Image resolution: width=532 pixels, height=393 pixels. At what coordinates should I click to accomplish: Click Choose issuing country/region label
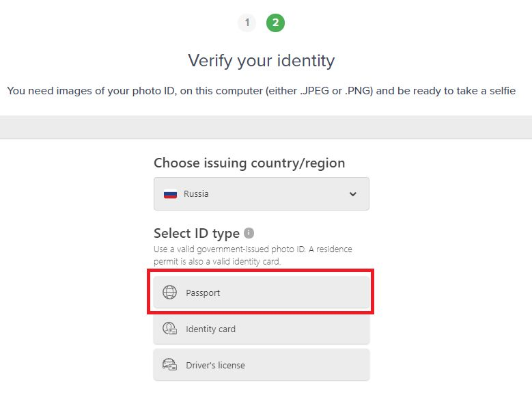[249, 163]
